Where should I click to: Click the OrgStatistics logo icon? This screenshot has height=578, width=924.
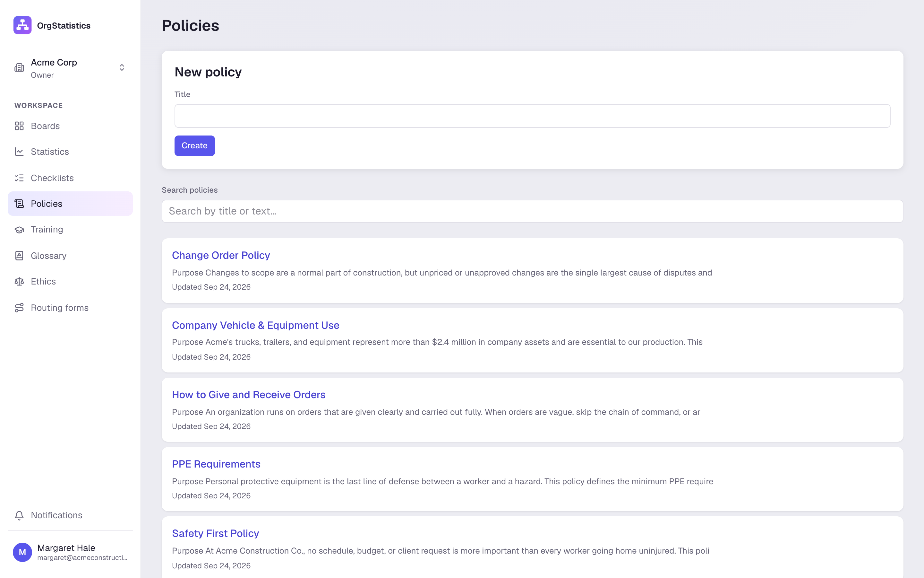pyautogui.click(x=22, y=25)
